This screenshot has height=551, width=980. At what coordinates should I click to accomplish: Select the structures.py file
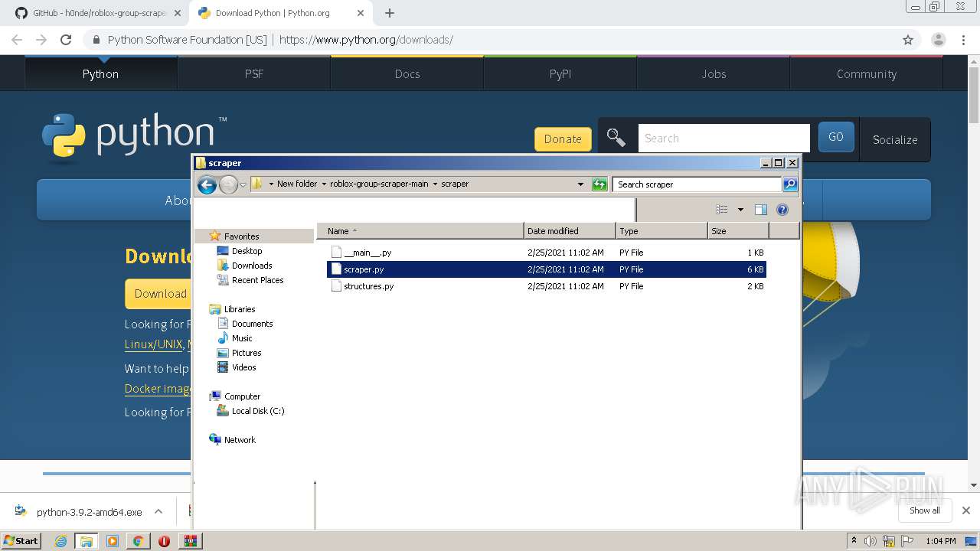[x=547, y=286]
